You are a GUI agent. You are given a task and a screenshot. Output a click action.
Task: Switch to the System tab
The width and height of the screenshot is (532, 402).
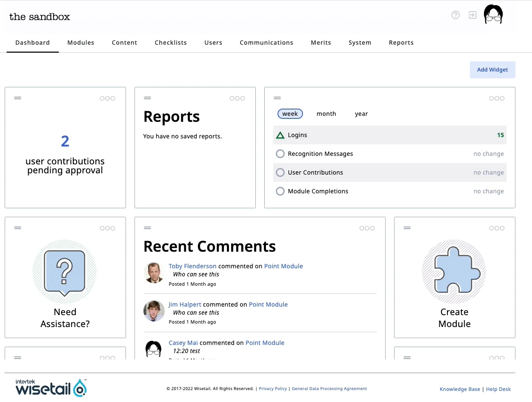tap(360, 43)
